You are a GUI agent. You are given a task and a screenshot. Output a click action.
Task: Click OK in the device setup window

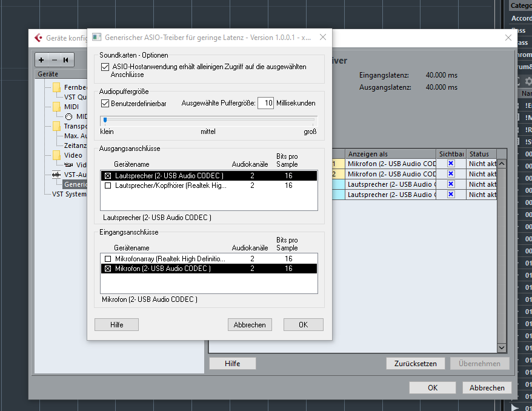point(433,387)
